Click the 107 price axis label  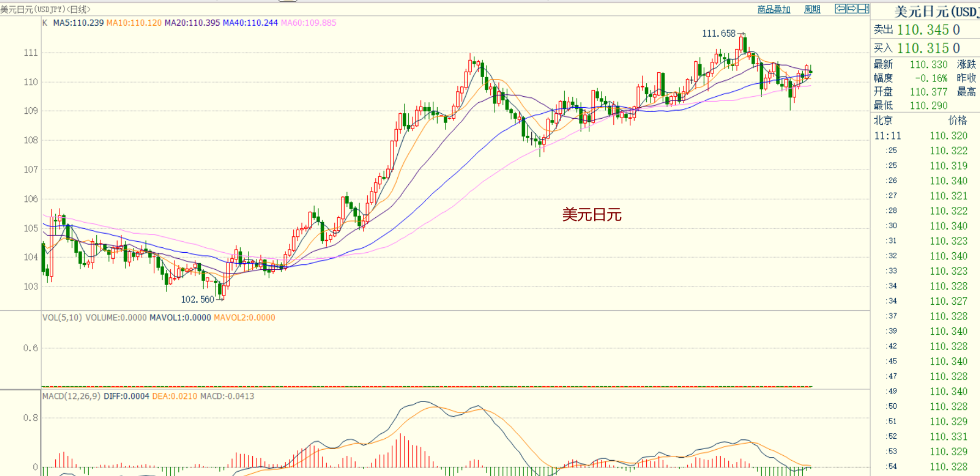[31, 170]
